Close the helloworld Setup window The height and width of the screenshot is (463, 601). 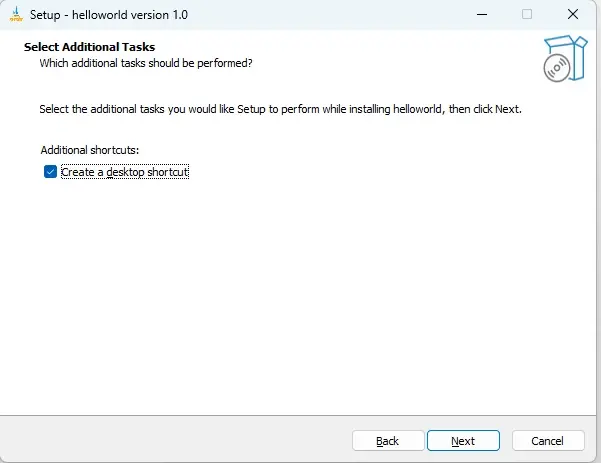[x=573, y=15]
